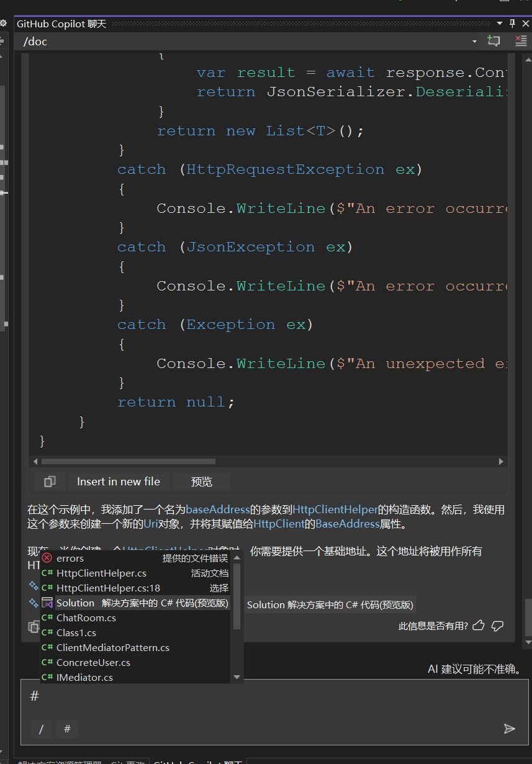The image size is (532, 764).
Task: Click the BaseAddress property link
Action: click(348, 524)
